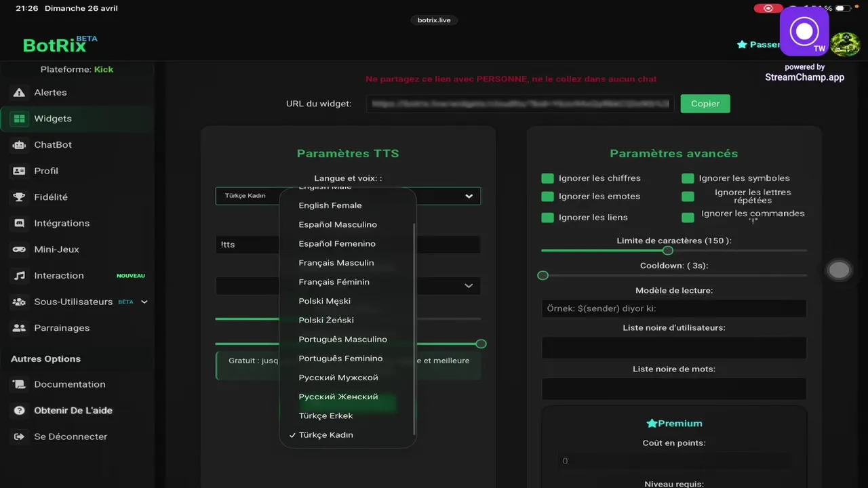This screenshot has height=488, width=868.
Task: Click the Alertes warning icon in sidebar
Action: (20, 92)
